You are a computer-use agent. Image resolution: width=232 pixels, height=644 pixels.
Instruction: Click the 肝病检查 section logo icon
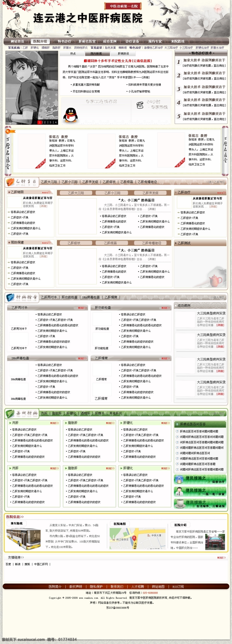(10, 297)
